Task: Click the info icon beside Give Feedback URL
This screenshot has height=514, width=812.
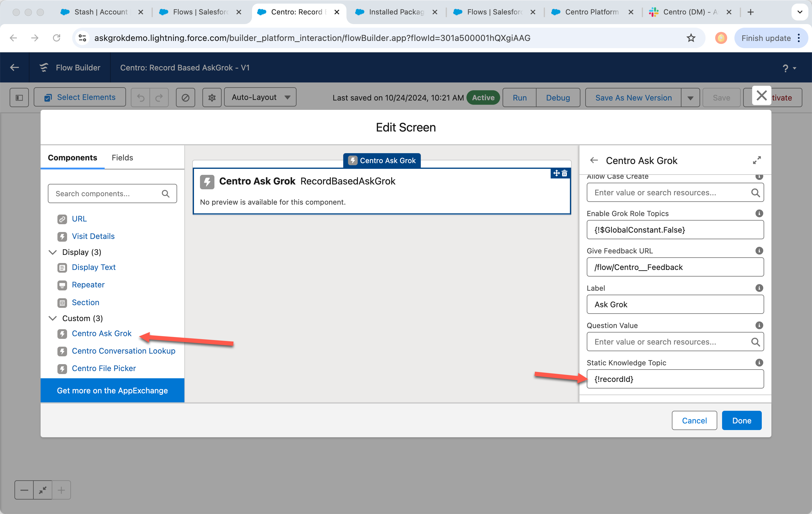Action: [x=759, y=250]
